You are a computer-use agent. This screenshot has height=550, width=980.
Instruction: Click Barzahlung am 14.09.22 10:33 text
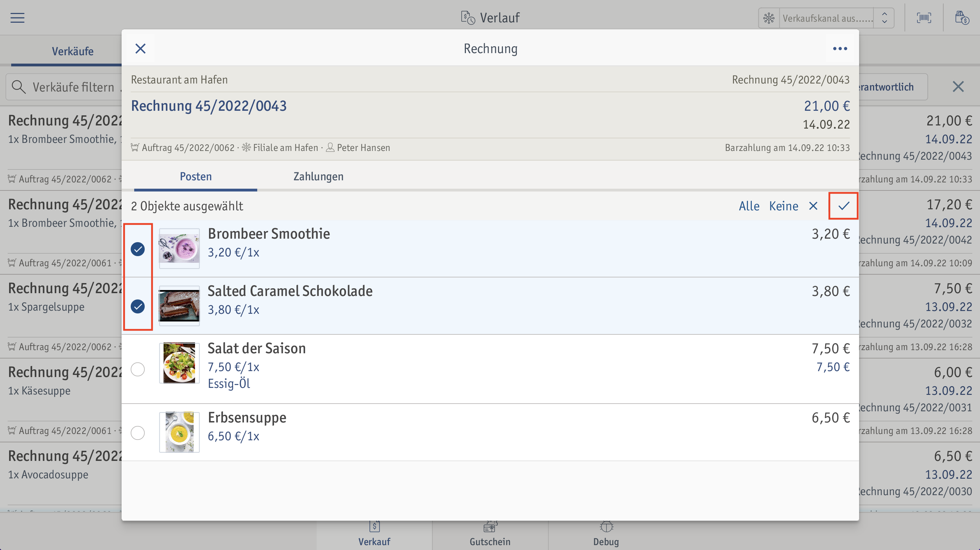click(787, 147)
